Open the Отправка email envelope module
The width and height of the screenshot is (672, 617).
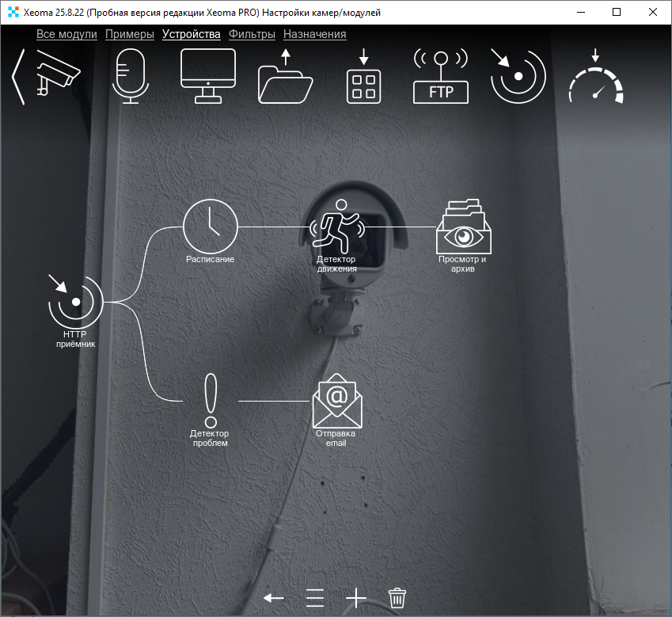[x=336, y=402]
